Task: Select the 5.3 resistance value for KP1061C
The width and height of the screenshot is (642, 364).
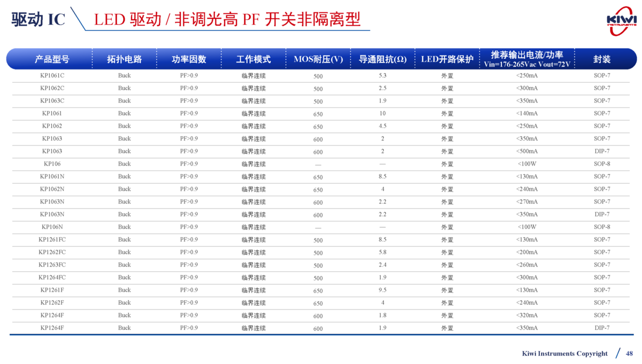Action: [x=382, y=75]
